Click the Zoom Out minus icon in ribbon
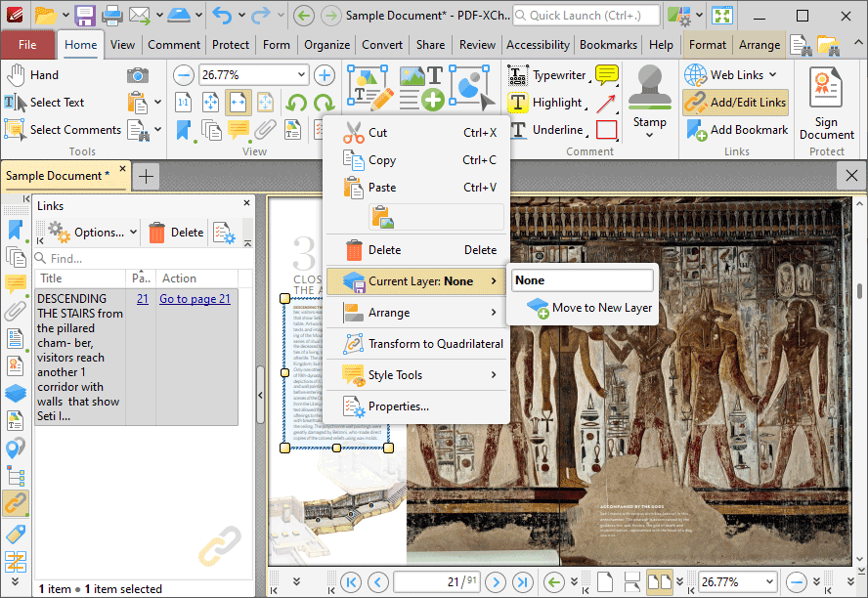This screenshot has width=868, height=598. pyautogui.click(x=183, y=74)
